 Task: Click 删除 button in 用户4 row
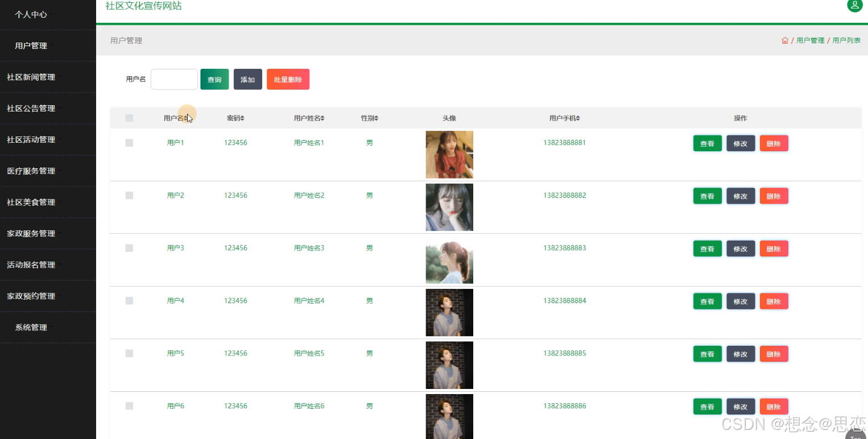click(774, 301)
